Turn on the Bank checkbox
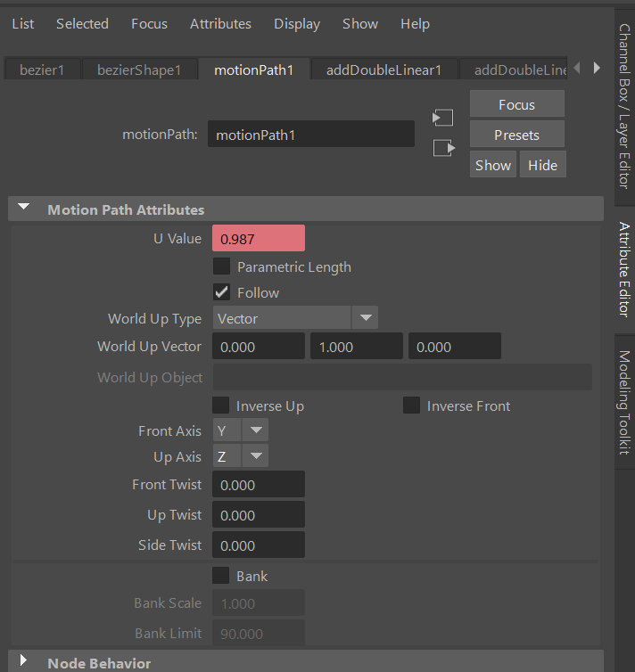This screenshot has width=635, height=672. pyautogui.click(x=221, y=576)
